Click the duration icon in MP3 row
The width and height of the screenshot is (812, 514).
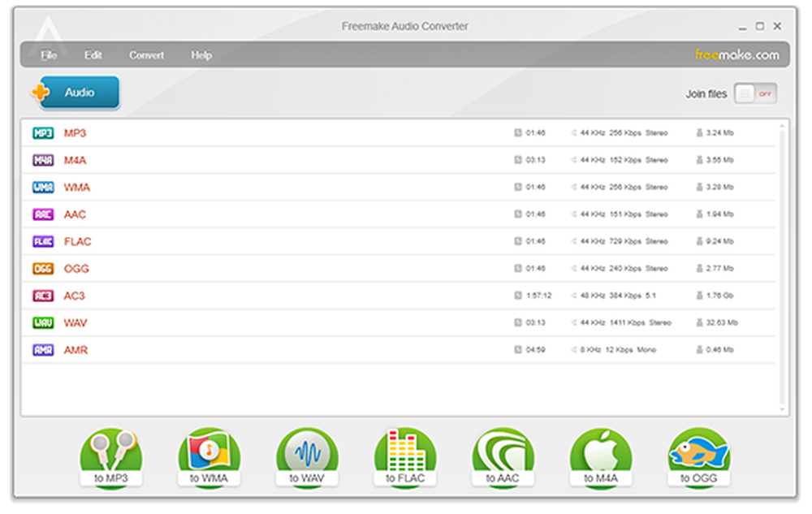(518, 132)
